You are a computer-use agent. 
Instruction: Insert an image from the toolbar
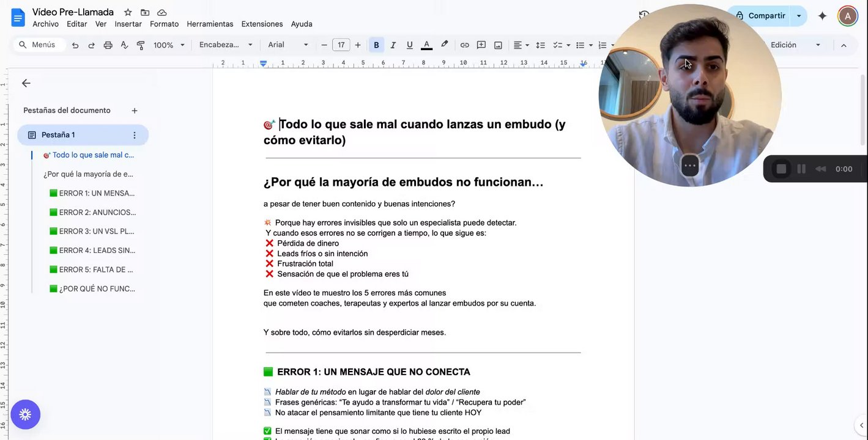point(498,45)
